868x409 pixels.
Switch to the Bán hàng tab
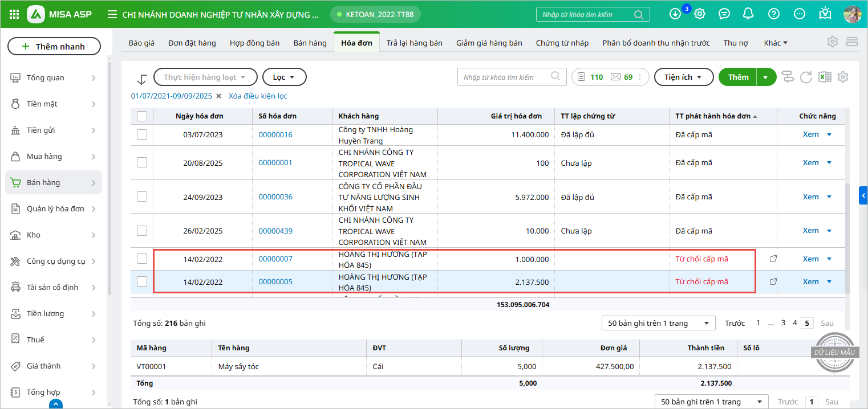pos(310,43)
